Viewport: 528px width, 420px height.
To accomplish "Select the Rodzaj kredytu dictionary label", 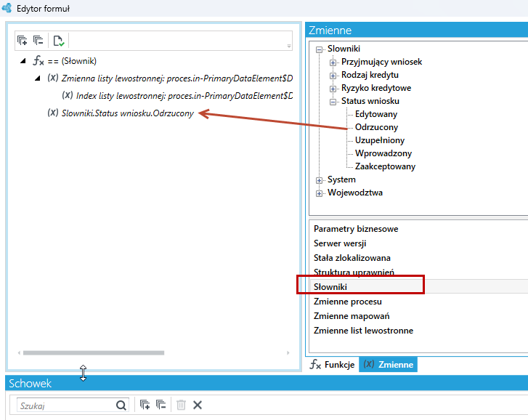I will (x=370, y=75).
